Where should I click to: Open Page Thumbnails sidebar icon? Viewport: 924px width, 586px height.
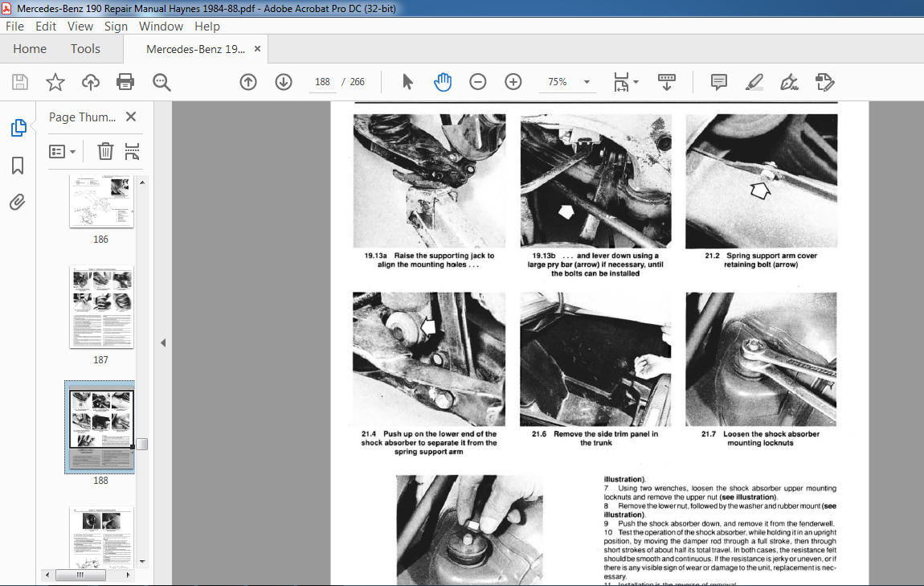[x=18, y=127]
